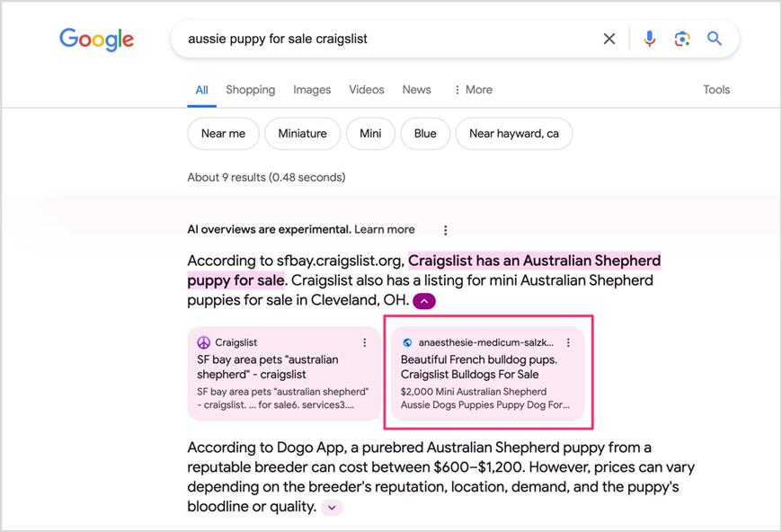This screenshot has width=782, height=532.
Task: Switch to the Videos tab
Action: point(367,90)
